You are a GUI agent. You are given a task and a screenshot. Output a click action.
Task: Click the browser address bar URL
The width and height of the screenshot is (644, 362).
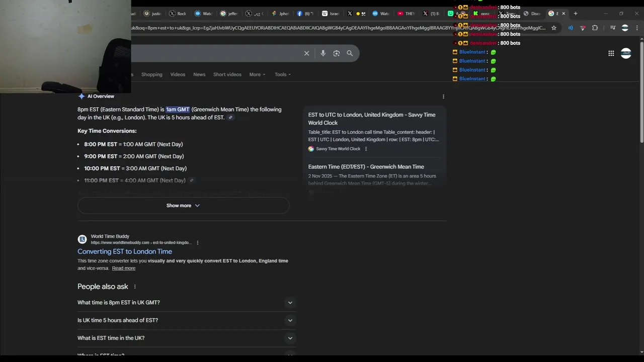coord(339,28)
